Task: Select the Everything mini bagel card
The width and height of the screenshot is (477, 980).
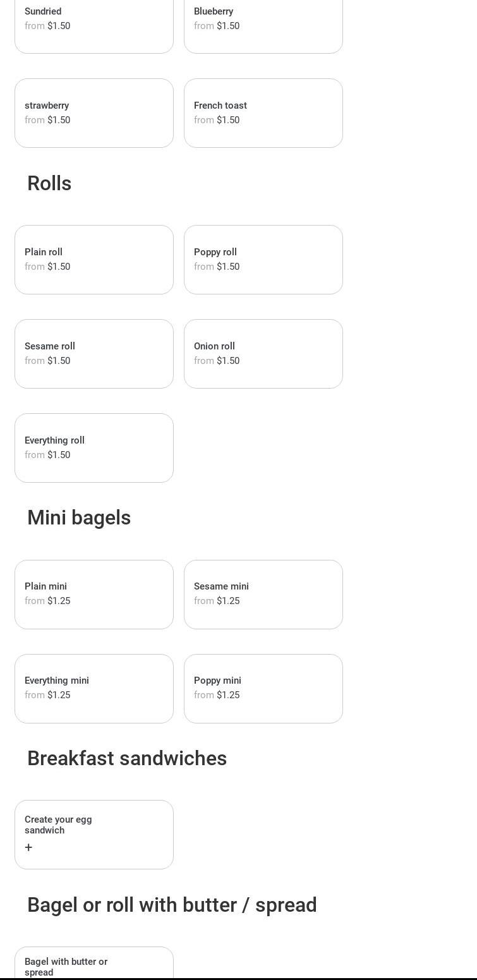Action: click(x=94, y=689)
